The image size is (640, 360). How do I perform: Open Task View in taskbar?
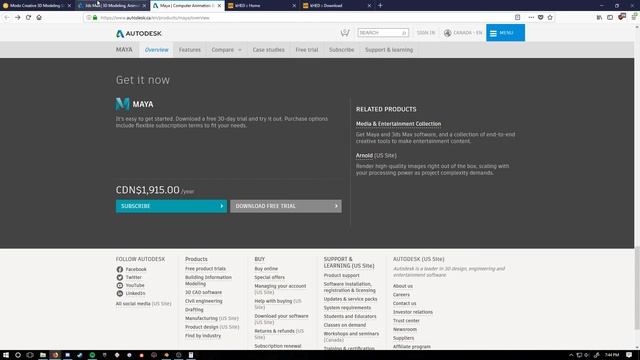click(x=30, y=355)
